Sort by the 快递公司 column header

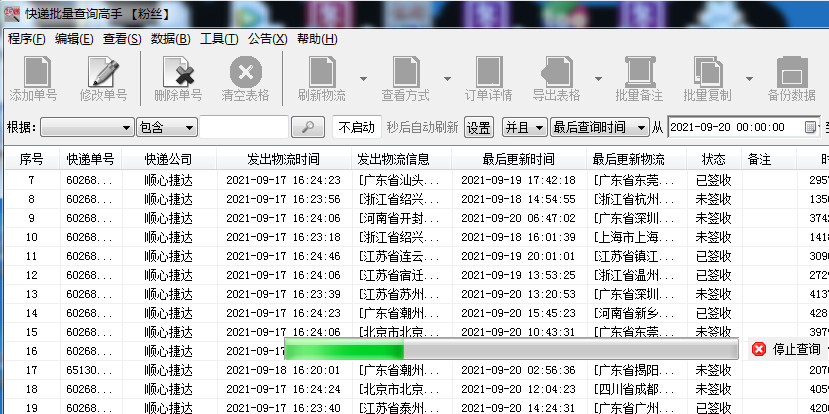pyautogui.click(x=169, y=159)
